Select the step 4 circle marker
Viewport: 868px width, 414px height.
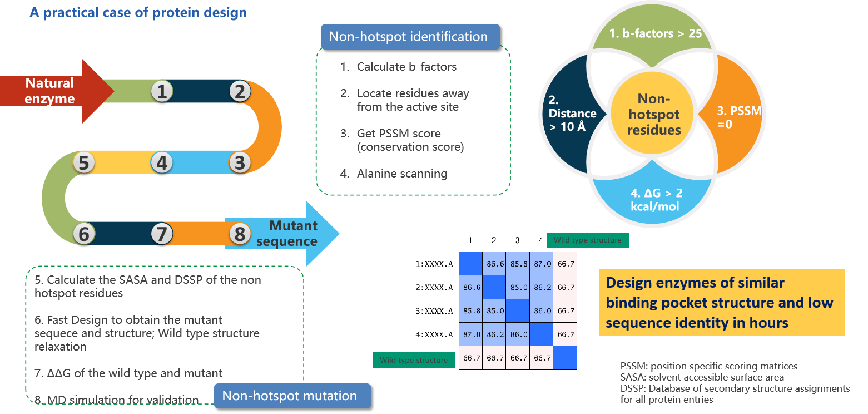point(162,163)
